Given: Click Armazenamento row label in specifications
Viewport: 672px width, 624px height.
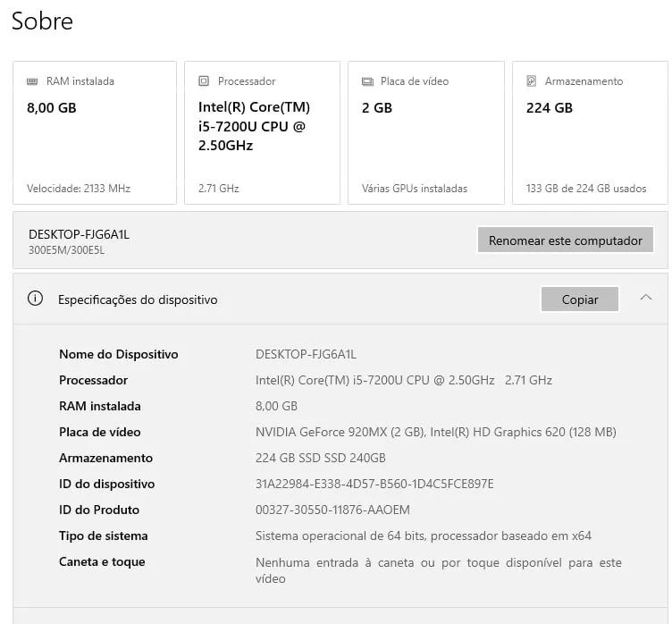Looking at the screenshot, I should (x=105, y=458).
